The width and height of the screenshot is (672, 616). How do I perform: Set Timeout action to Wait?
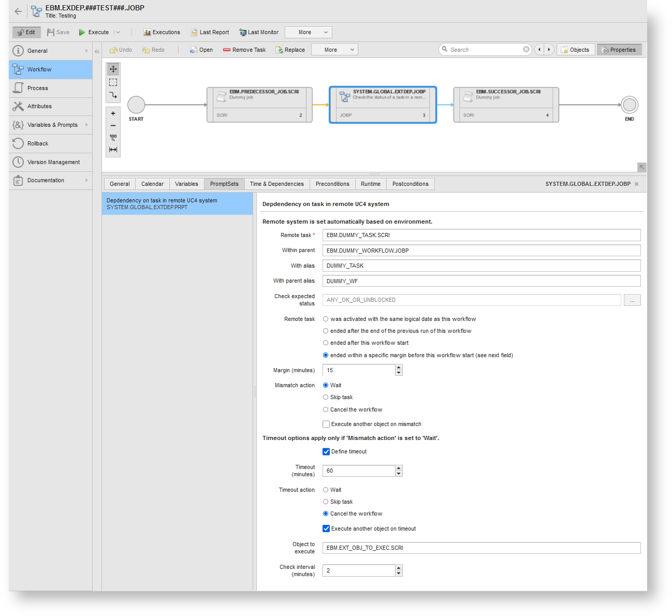[326, 490]
